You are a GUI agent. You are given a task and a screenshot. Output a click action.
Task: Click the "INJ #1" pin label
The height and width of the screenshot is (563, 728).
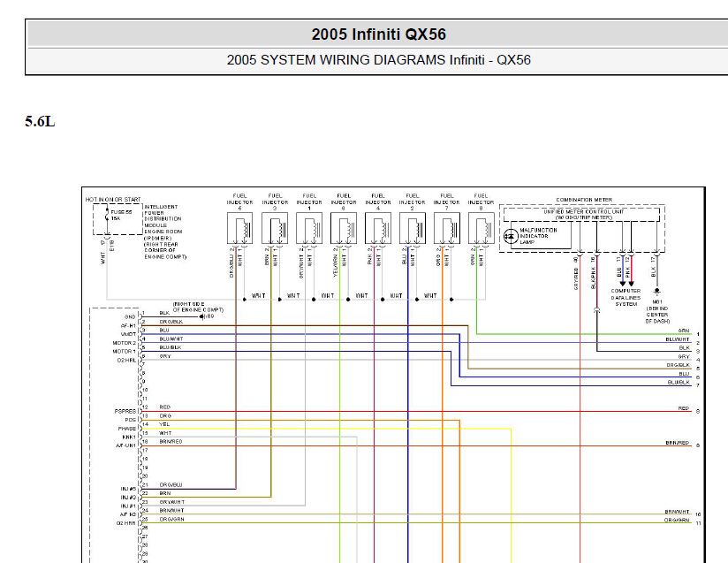[x=128, y=506]
